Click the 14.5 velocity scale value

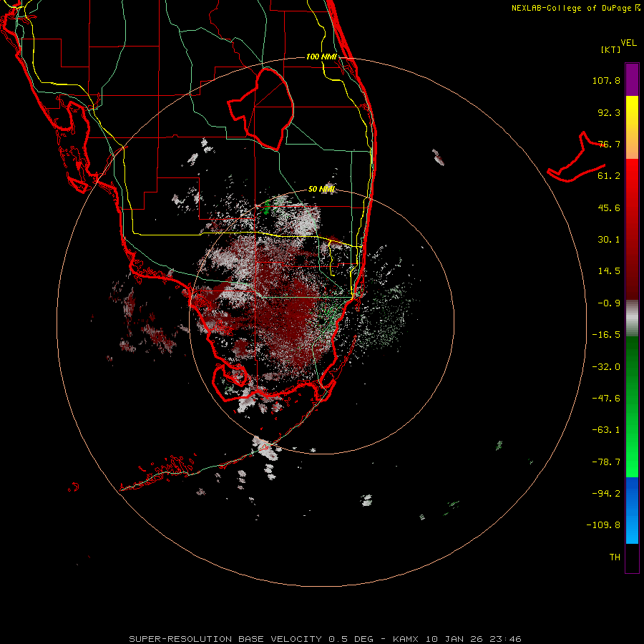click(x=609, y=271)
